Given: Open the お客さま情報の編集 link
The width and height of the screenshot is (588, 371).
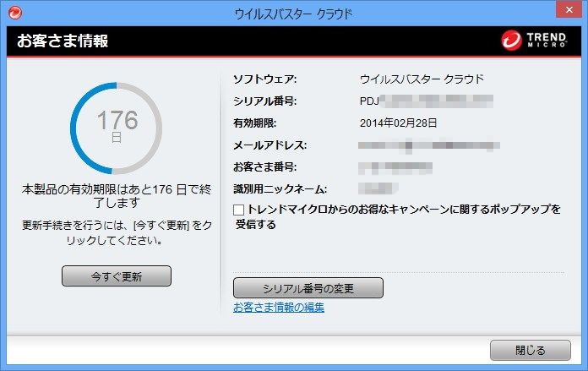Looking at the screenshot, I should coord(279,308).
